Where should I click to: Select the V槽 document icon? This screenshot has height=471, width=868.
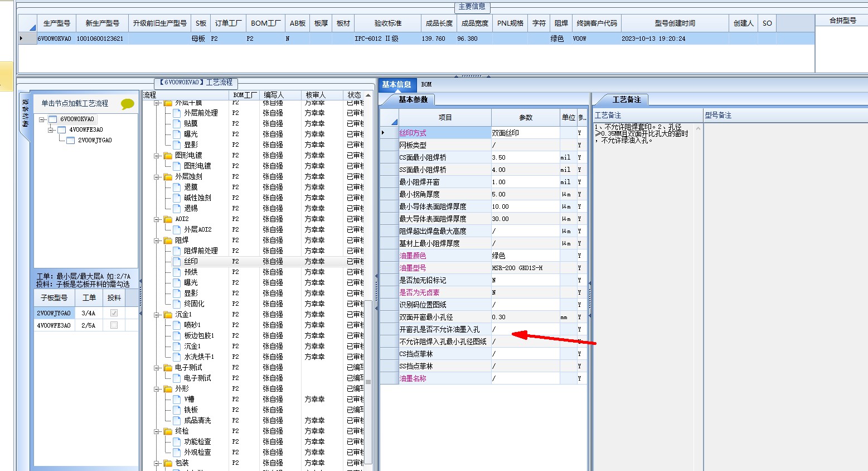(177, 399)
